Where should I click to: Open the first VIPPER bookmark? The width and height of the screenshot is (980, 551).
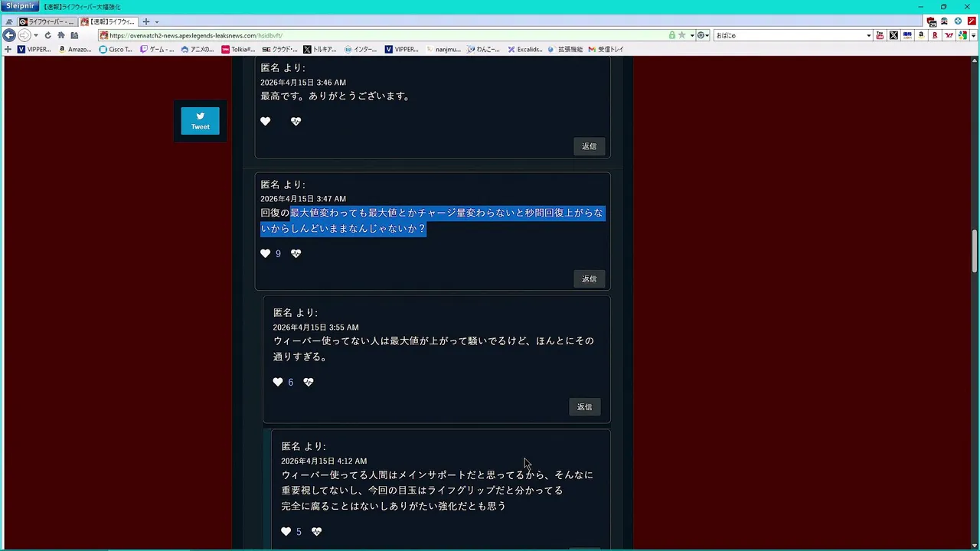tap(34, 49)
